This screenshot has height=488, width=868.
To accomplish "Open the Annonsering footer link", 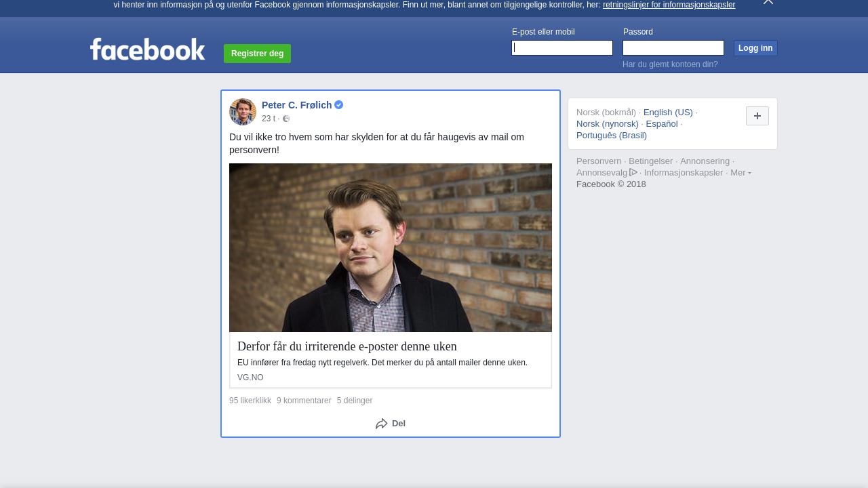I will pyautogui.click(x=705, y=161).
